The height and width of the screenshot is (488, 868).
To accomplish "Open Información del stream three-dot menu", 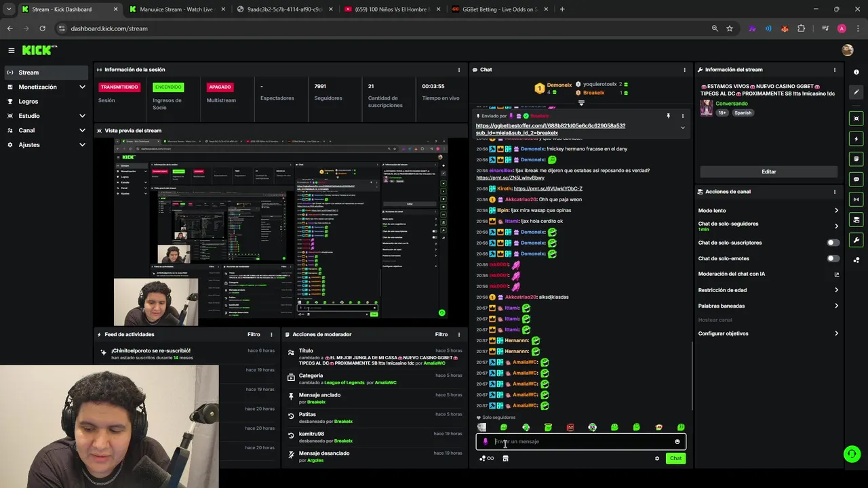I will tap(835, 69).
